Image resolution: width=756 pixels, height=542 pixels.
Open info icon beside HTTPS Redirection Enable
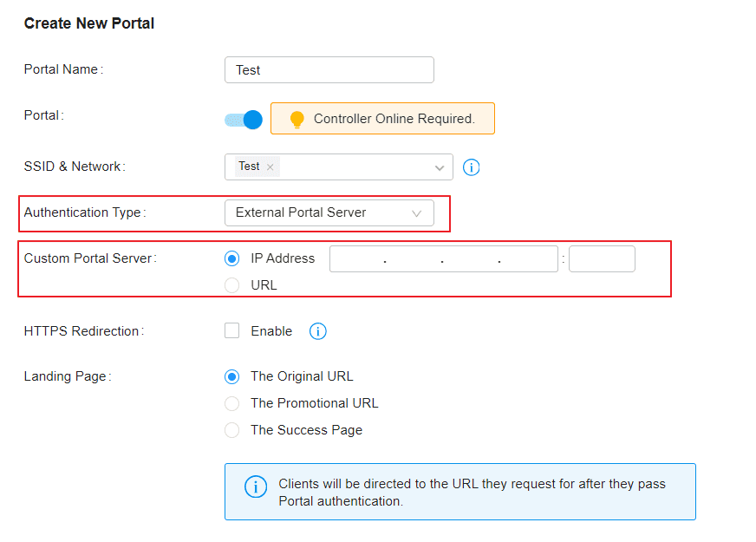coord(317,331)
